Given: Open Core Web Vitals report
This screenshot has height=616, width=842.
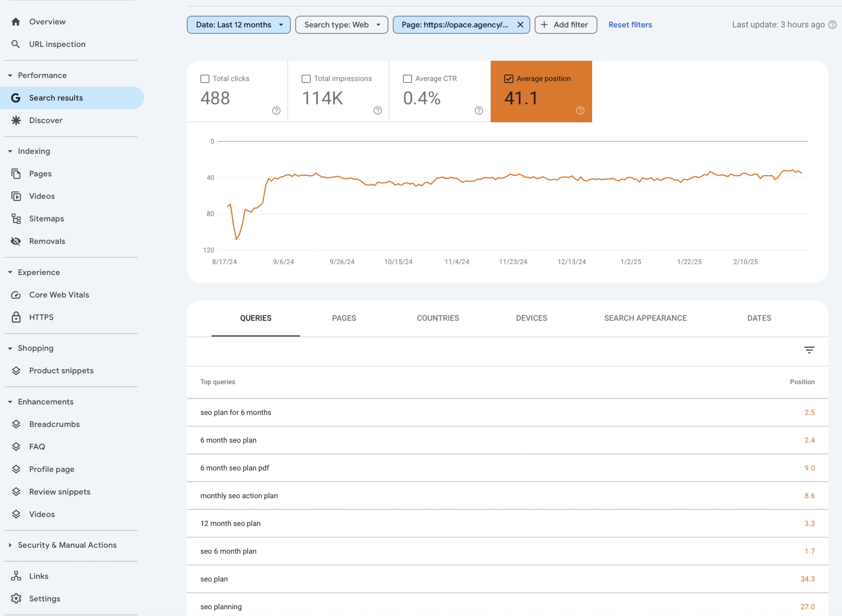Looking at the screenshot, I should coord(59,294).
